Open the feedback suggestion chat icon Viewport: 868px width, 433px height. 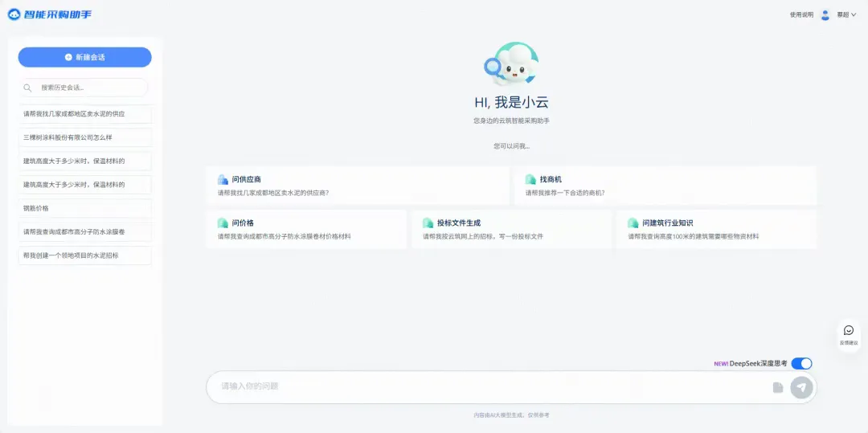pyautogui.click(x=848, y=330)
